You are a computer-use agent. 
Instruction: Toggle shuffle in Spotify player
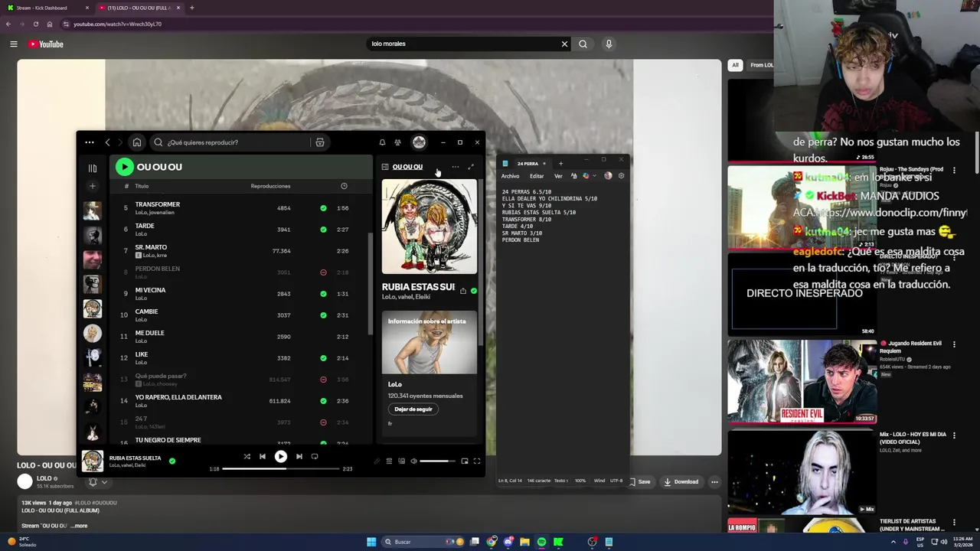(x=247, y=457)
